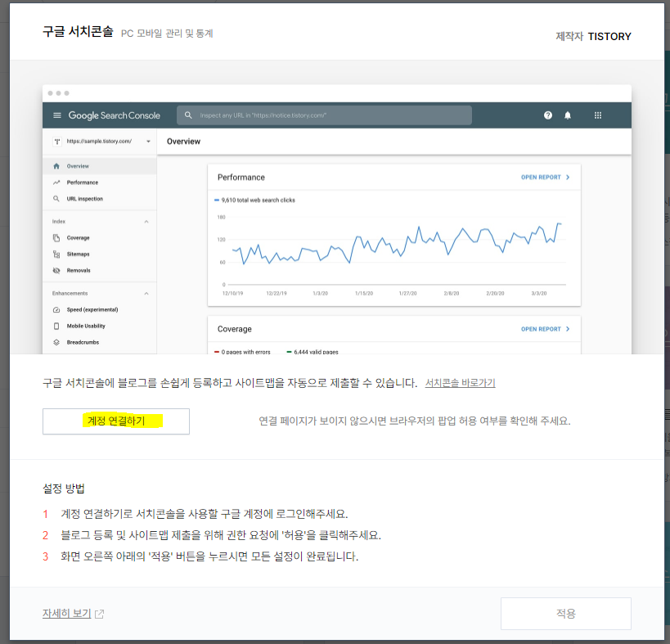
Task: Click the 적용 button
Action: pos(566,613)
